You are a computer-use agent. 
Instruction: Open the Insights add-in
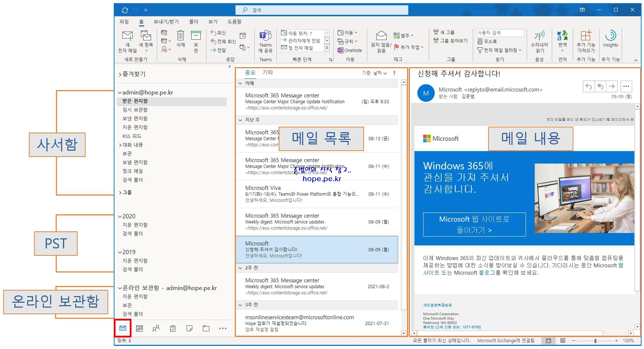611,39
